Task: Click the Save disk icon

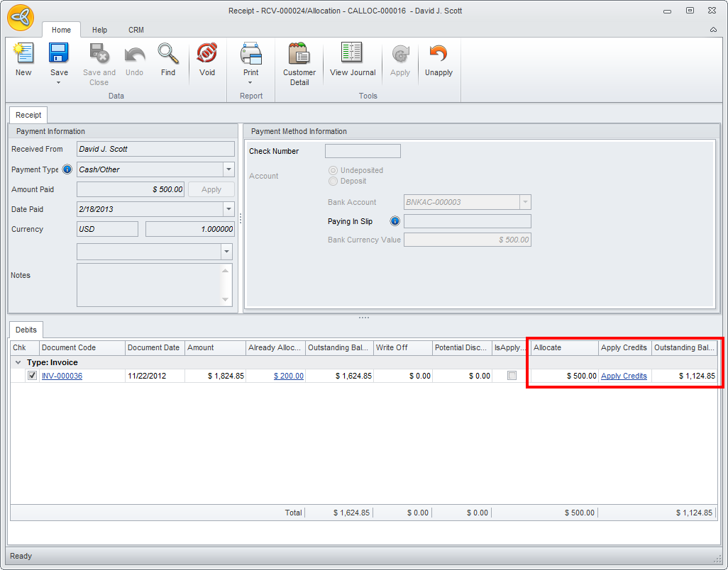Action: pos(59,55)
